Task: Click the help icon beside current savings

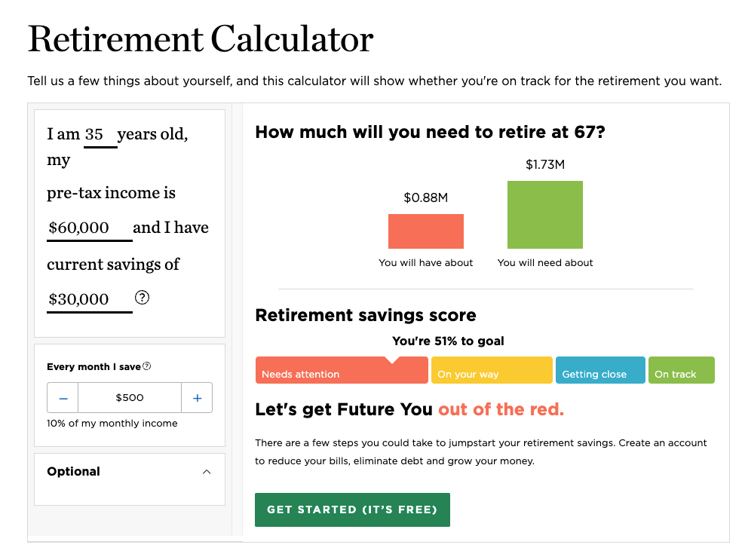Action: click(x=142, y=298)
